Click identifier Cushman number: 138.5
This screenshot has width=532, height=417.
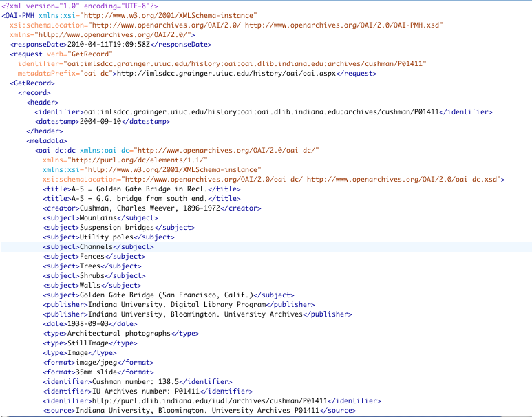(138, 382)
